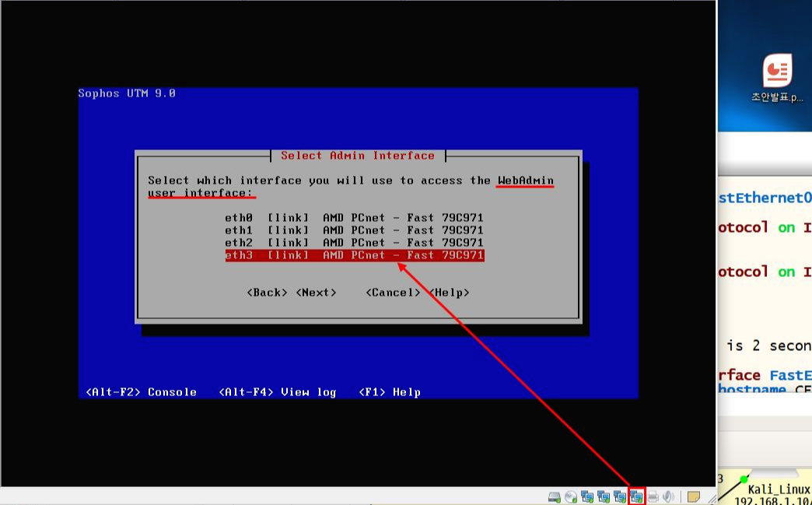Select the highlighted eth3 interface row
The image size is (812, 505).
354,255
